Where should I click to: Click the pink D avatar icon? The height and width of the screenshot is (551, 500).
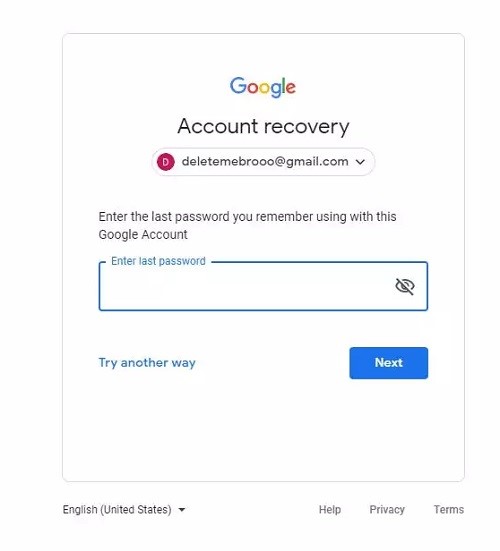(166, 162)
